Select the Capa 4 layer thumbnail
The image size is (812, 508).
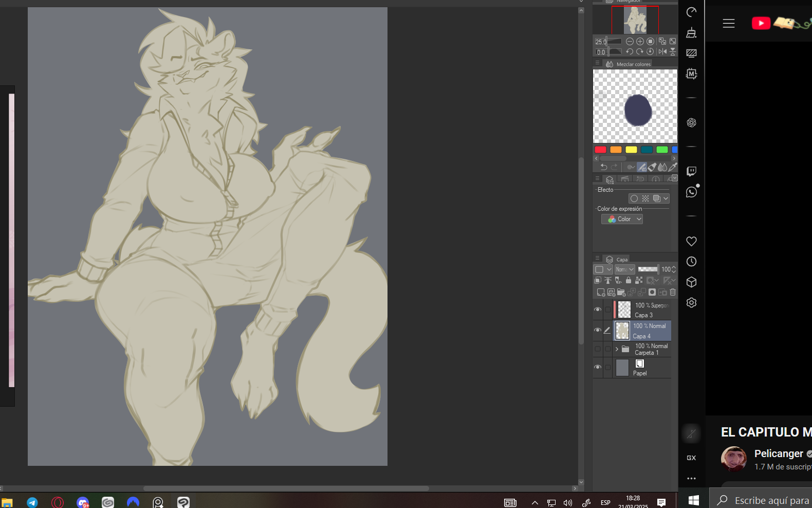pos(622,331)
